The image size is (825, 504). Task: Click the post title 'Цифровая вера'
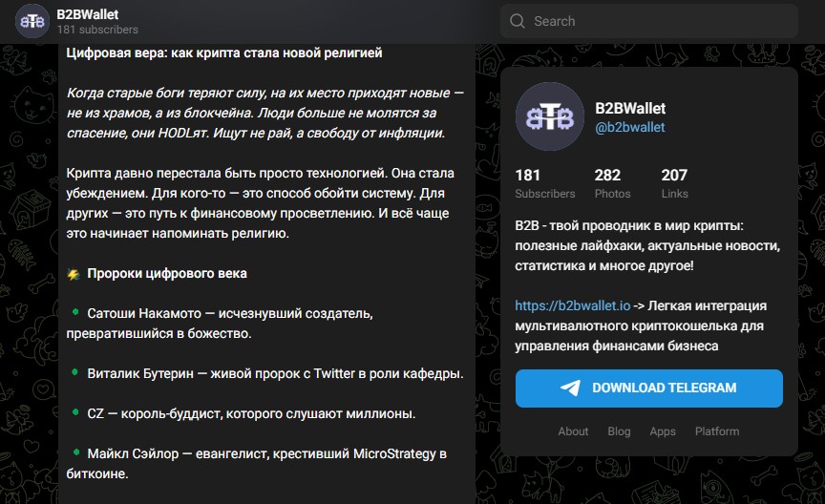224,53
